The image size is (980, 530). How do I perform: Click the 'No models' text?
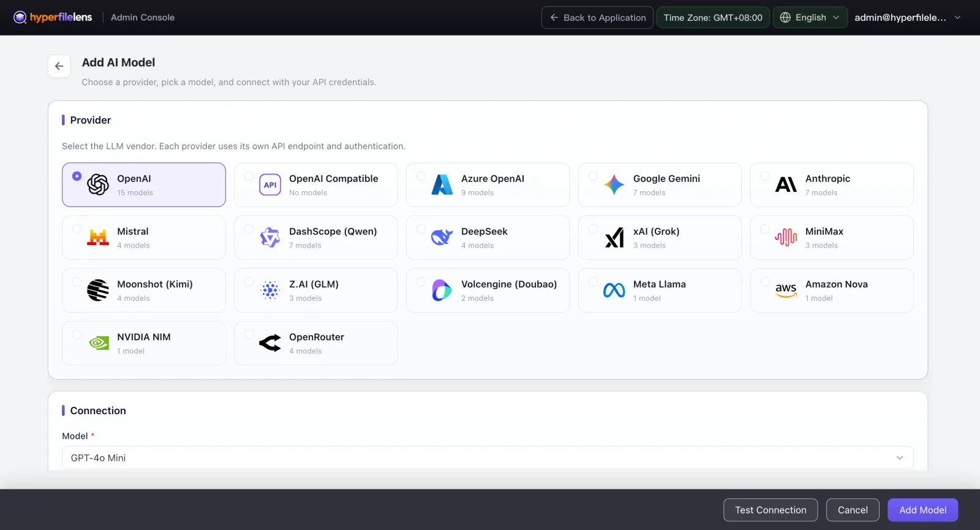point(308,192)
